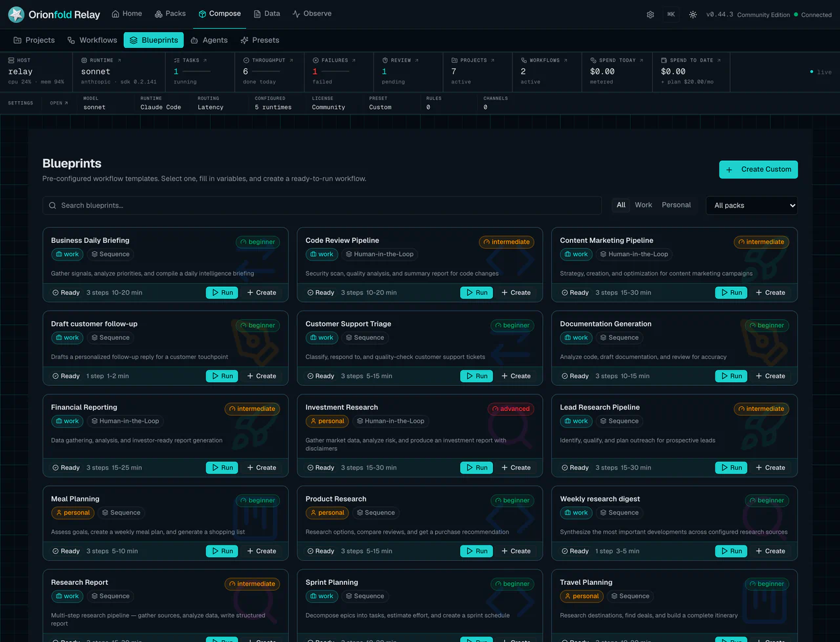The width and height of the screenshot is (840, 642).
Task: Open the Workflows stat arrow link
Action: [x=565, y=60]
